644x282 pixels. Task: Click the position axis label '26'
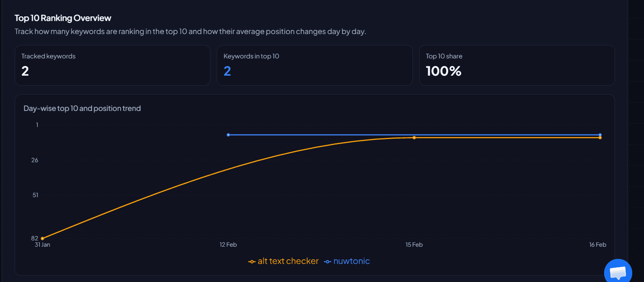(x=34, y=160)
